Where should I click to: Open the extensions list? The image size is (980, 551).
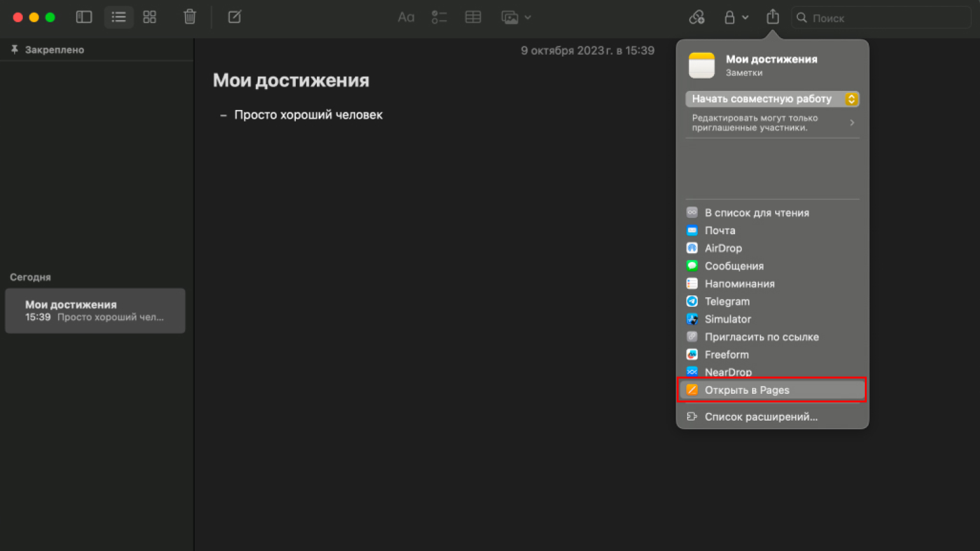tap(760, 417)
